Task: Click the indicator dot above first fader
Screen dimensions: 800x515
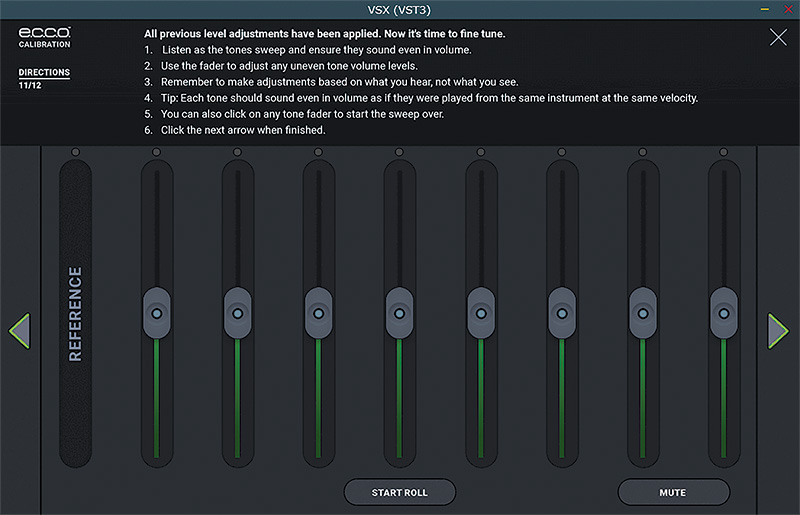Action: (157, 152)
